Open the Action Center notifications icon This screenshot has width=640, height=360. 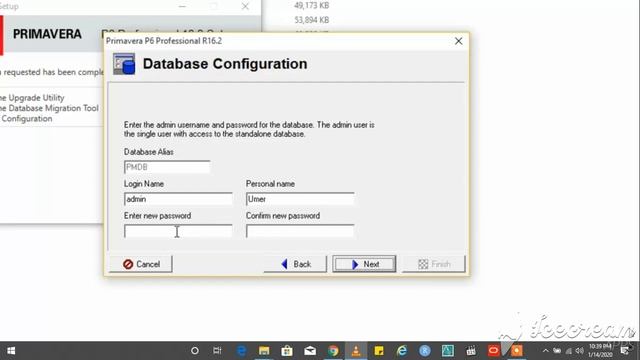click(x=624, y=351)
